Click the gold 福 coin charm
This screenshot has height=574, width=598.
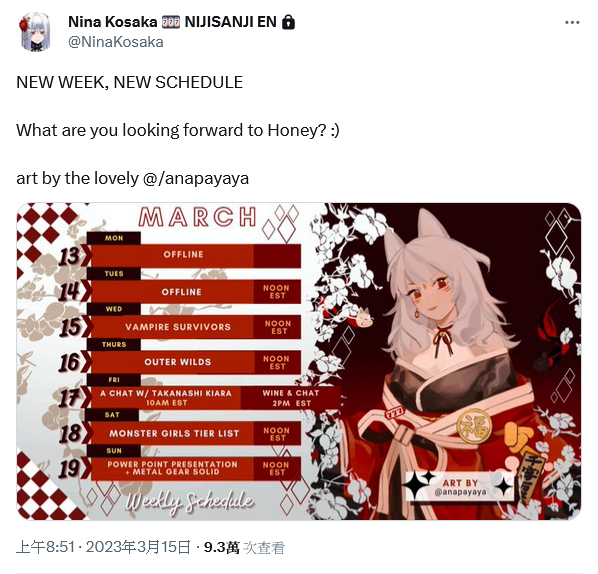click(474, 426)
